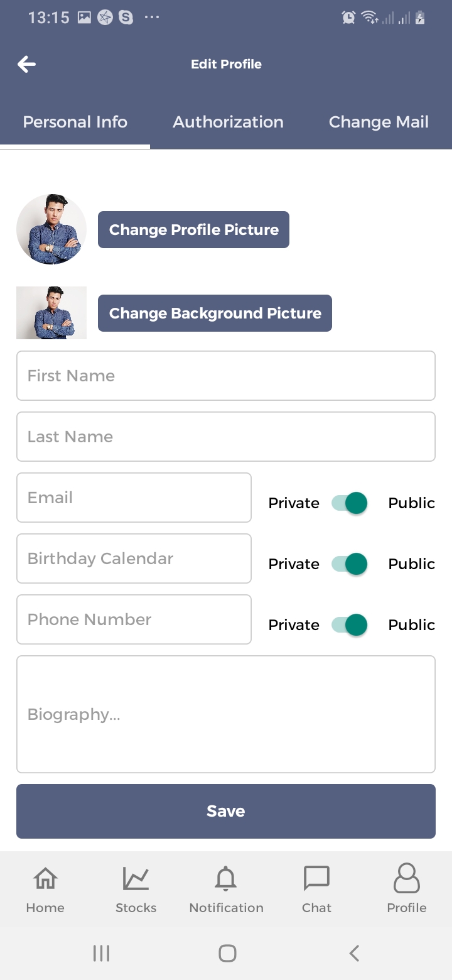
Task: Focus the First Name field
Action: pyautogui.click(x=226, y=376)
